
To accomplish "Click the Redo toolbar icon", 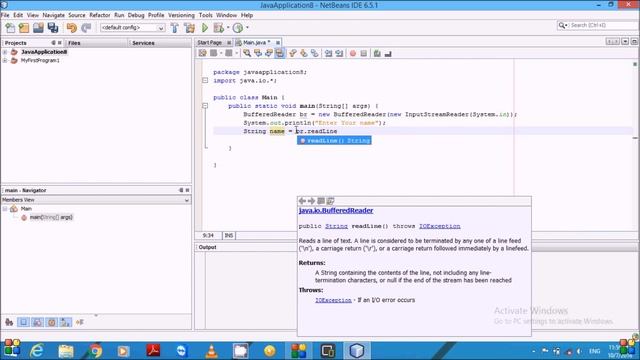I will tap(86, 28).
